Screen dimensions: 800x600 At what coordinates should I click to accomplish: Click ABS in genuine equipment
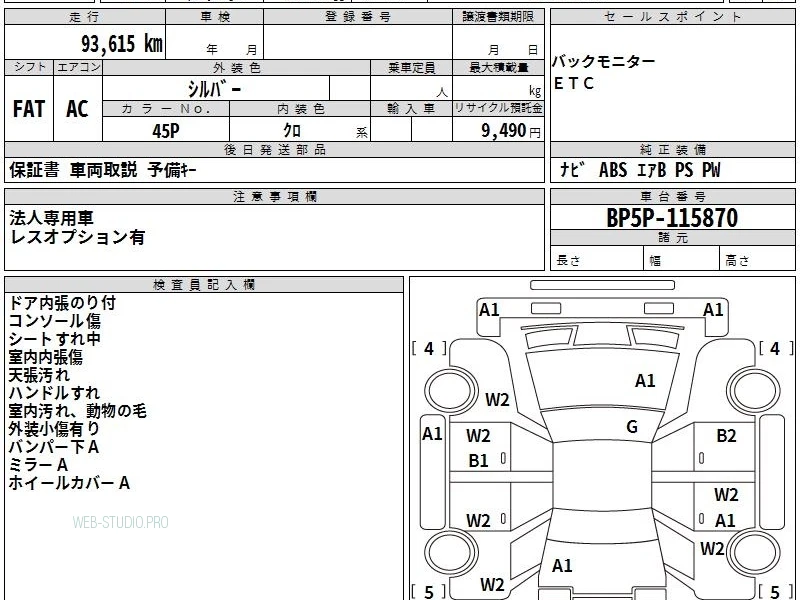pyautogui.click(x=613, y=169)
